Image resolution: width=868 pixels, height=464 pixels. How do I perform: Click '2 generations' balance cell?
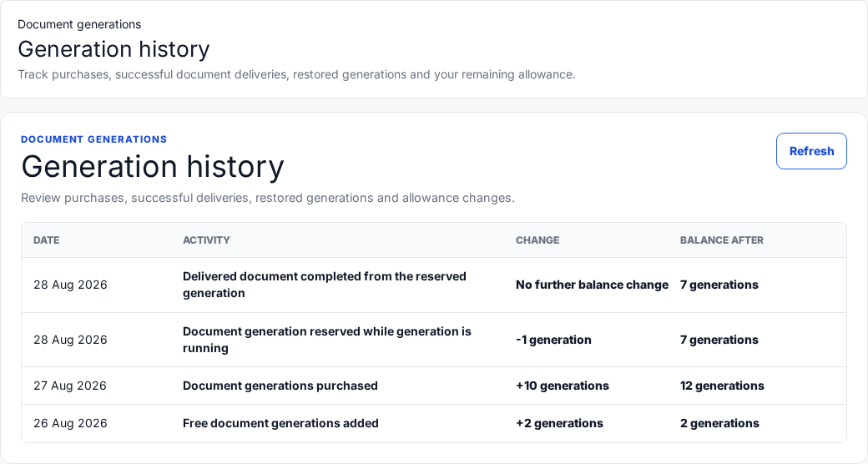719,424
